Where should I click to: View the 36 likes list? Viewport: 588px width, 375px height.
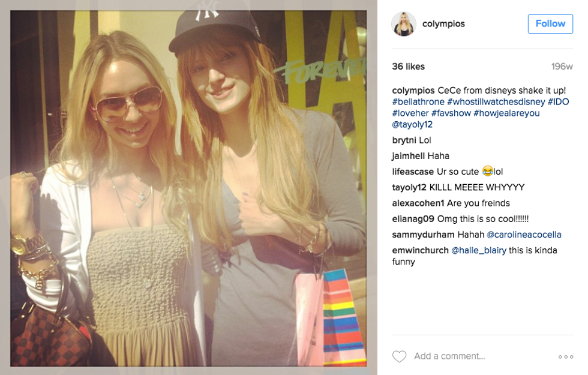pyautogui.click(x=409, y=67)
